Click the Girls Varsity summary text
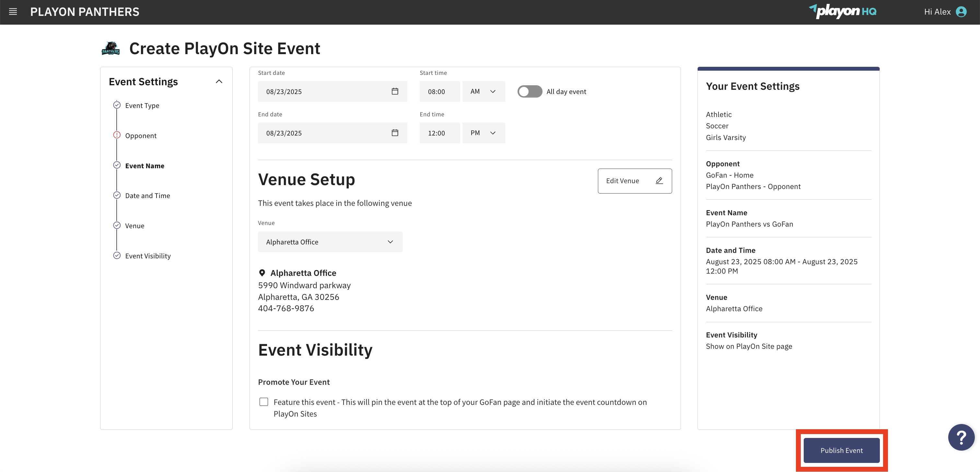This screenshot has width=980, height=472. pos(726,137)
